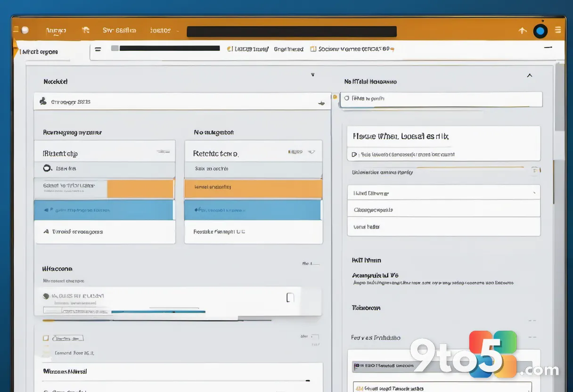Click the blue progress bar in the lower-left card

[158, 311]
